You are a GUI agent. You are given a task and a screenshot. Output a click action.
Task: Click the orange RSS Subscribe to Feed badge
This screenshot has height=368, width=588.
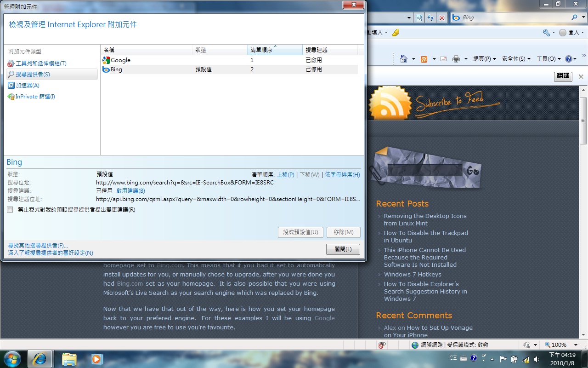390,103
